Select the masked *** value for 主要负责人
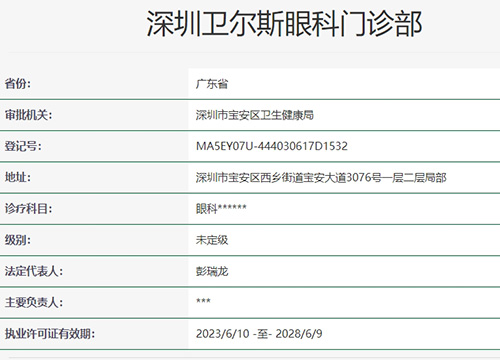The width and height of the screenshot is (500, 360). pos(203,301)
